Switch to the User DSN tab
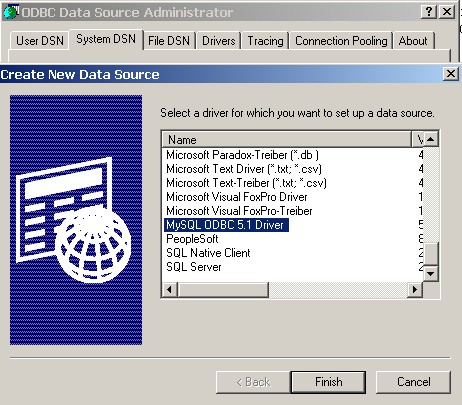462x405 pixels. [x=40, y=41]
